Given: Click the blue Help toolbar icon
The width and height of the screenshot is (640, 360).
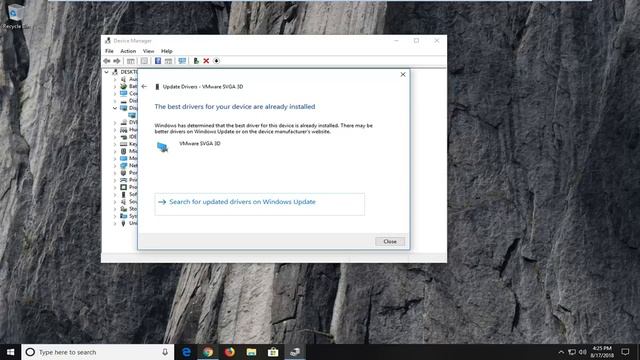Looking at the screenshot, I should click(158, 61).
